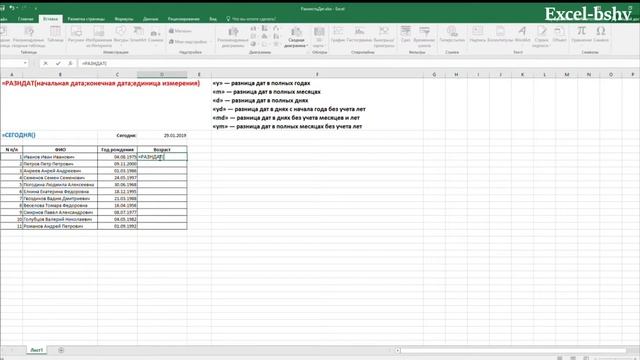Insert Recommended PivotTables from the ribbon

pyautogui.click(x=29, y=37)
